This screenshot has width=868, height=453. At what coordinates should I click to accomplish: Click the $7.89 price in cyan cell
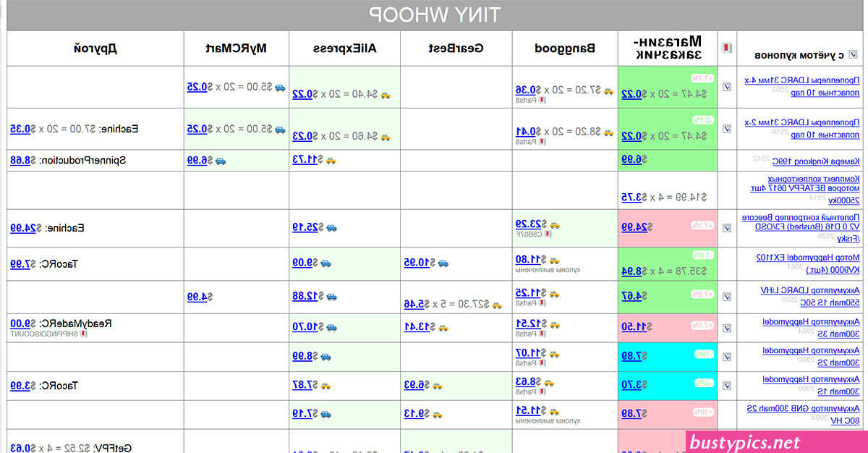pos(631,356)
